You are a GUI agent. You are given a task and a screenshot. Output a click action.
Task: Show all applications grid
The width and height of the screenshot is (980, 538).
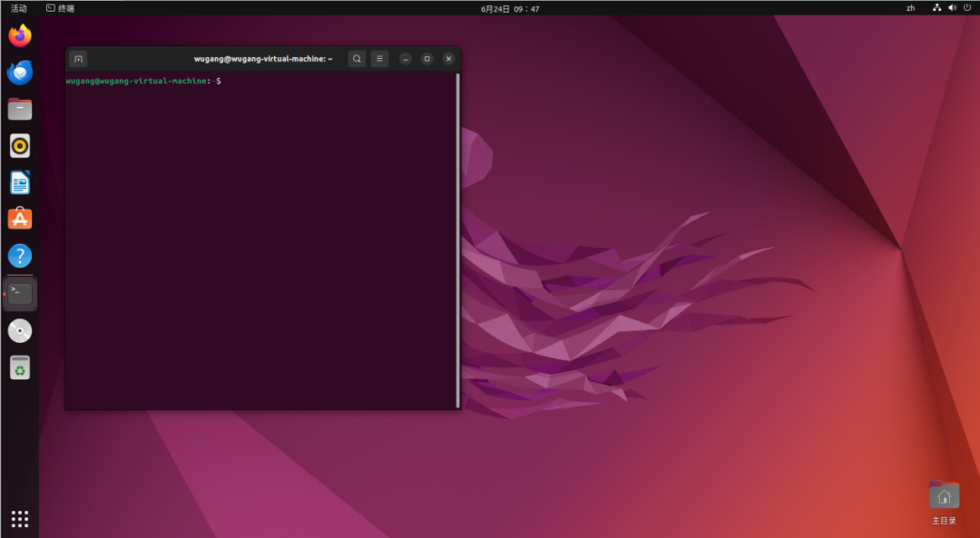(x=20, y=519)
